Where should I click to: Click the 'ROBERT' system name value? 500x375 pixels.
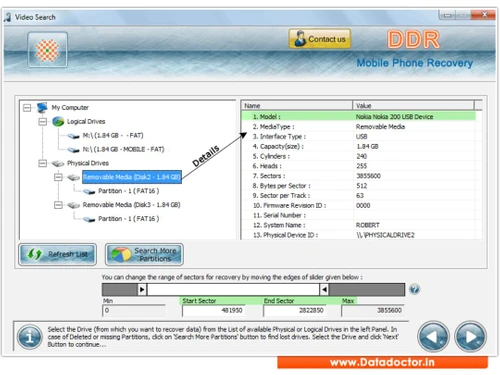tap(367, 225)
